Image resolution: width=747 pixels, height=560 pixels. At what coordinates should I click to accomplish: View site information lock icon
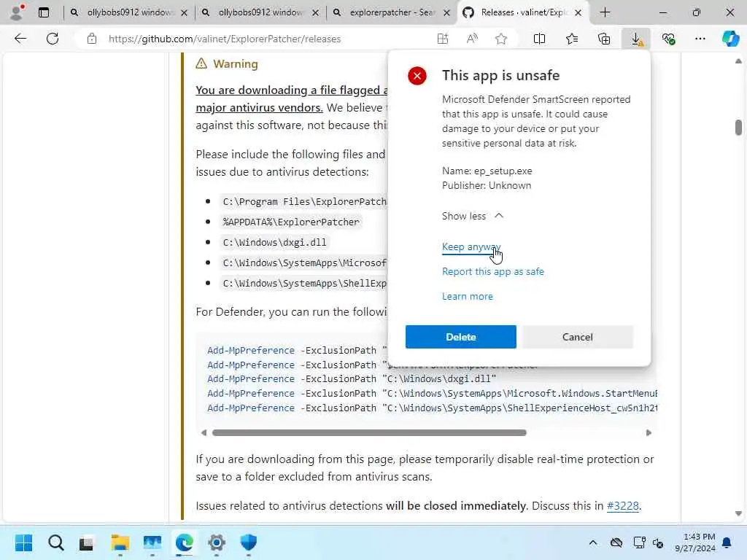(x=92, y=39)
